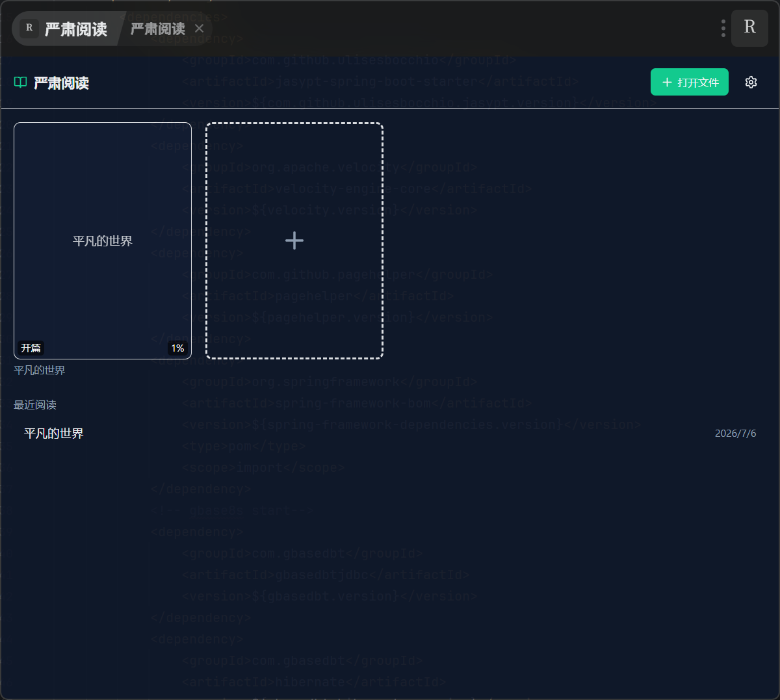Image resolution: width=780 pixels, height=700 pixels.
Task: Select the second 严肃阅读 tab label
Action: (158, 29)
